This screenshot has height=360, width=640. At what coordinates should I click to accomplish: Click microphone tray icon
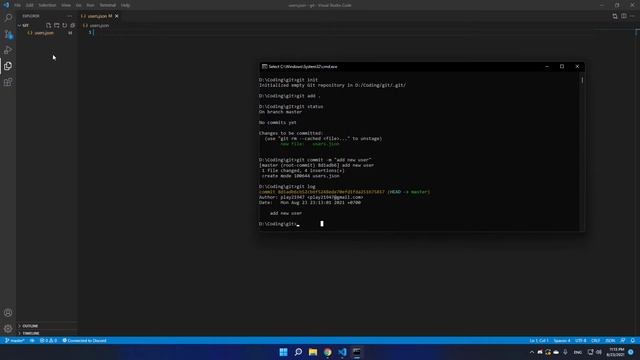[565, 352]
